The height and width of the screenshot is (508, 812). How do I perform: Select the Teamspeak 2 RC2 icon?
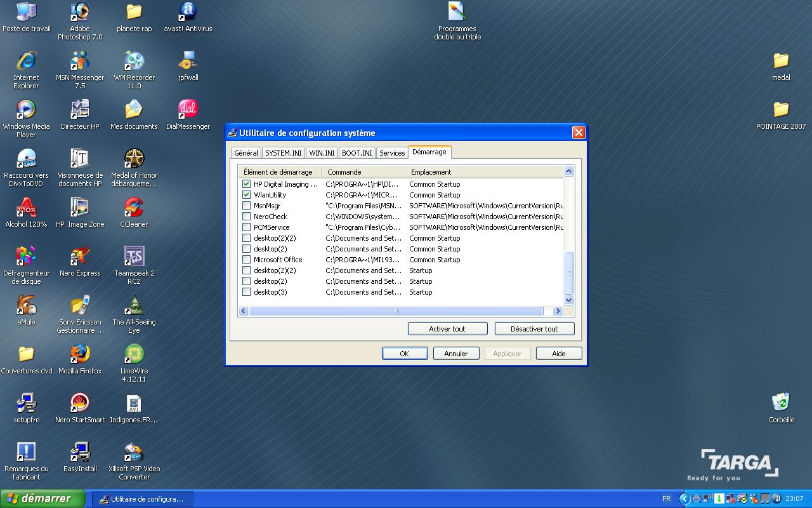pyautogui.click(x=134, y=265)
